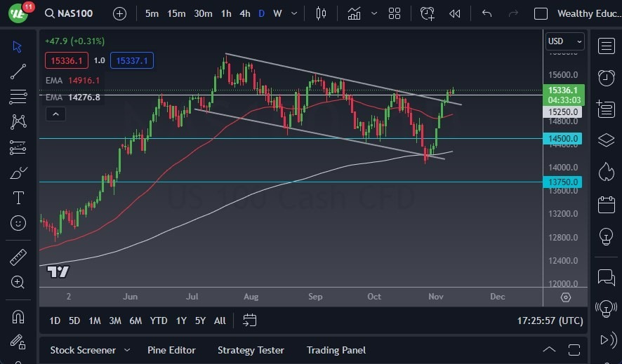Open the watchlist panel icon
622x364 pixels.
606,46
